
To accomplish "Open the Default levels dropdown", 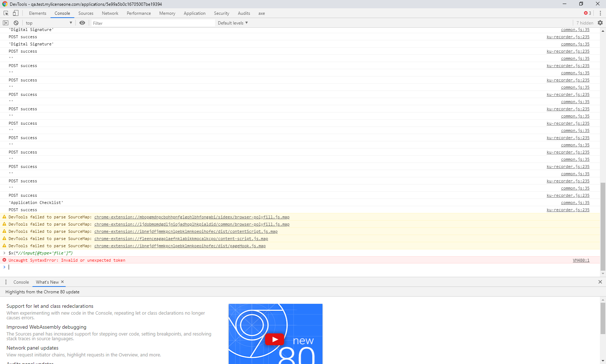I will point(232,23).
